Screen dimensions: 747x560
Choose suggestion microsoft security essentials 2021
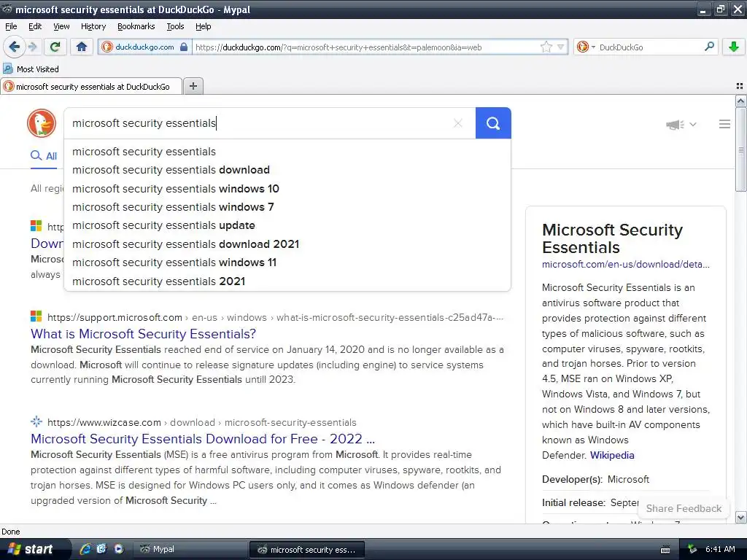click(287, 281)
